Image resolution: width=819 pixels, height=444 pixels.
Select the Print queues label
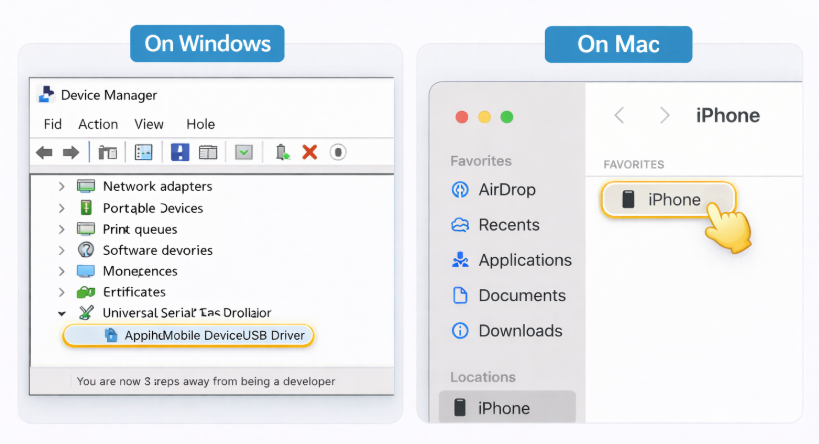(140, 229)
